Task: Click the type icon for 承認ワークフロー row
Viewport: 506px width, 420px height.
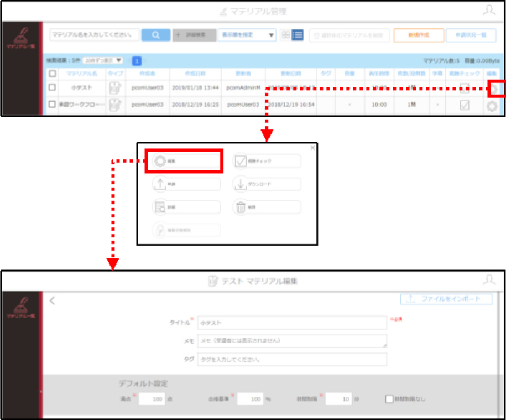Action: [x=115, y=105]
